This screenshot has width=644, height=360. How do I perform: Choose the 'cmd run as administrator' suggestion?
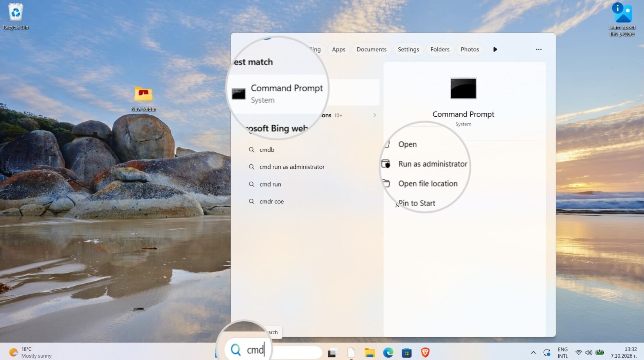coord(292,167)
